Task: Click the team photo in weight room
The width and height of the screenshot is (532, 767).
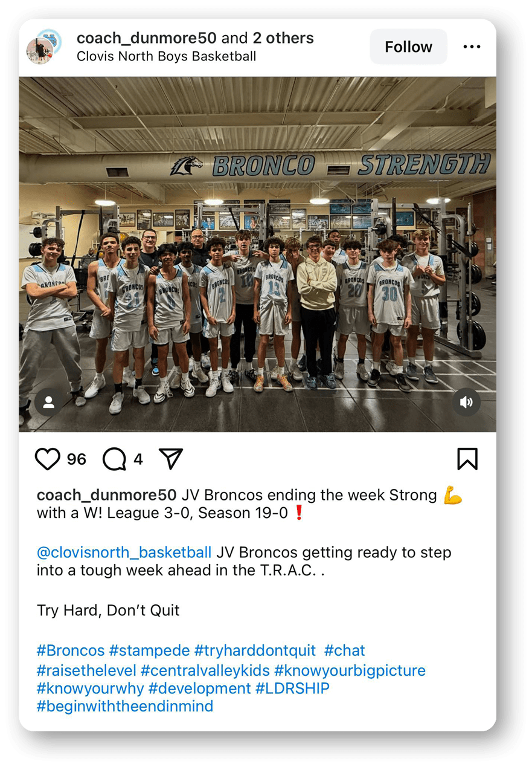Action: [x=257, y=254]
